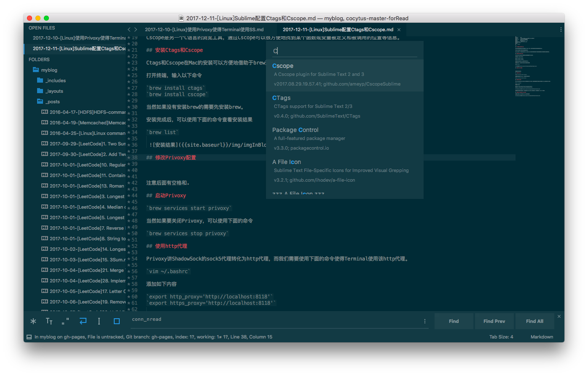Click markdown icon of LeetCode10 Regular file
The width and height of the screenshot is (588, 376).
[x=45, y=165]
